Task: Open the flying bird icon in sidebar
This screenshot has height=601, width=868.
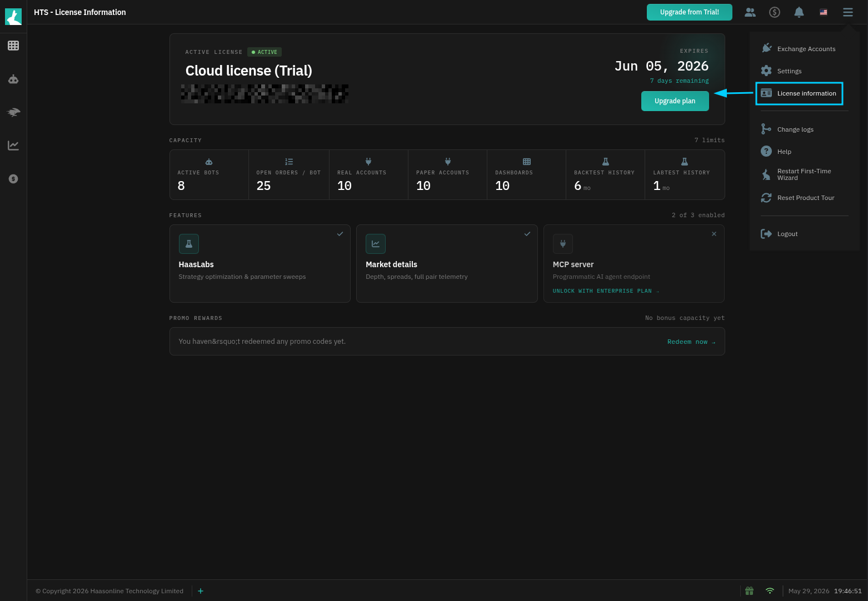Action: [13, 112]
